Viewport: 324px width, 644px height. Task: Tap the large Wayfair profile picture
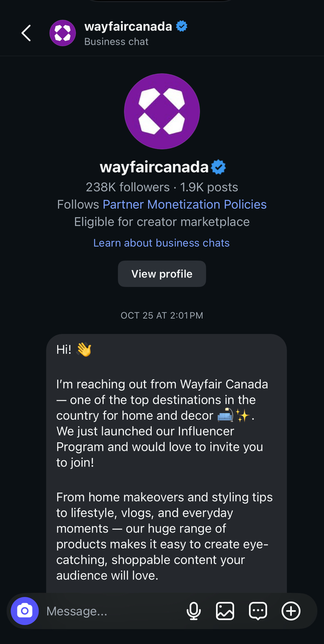pyautogui.click(x=162, y=111)
